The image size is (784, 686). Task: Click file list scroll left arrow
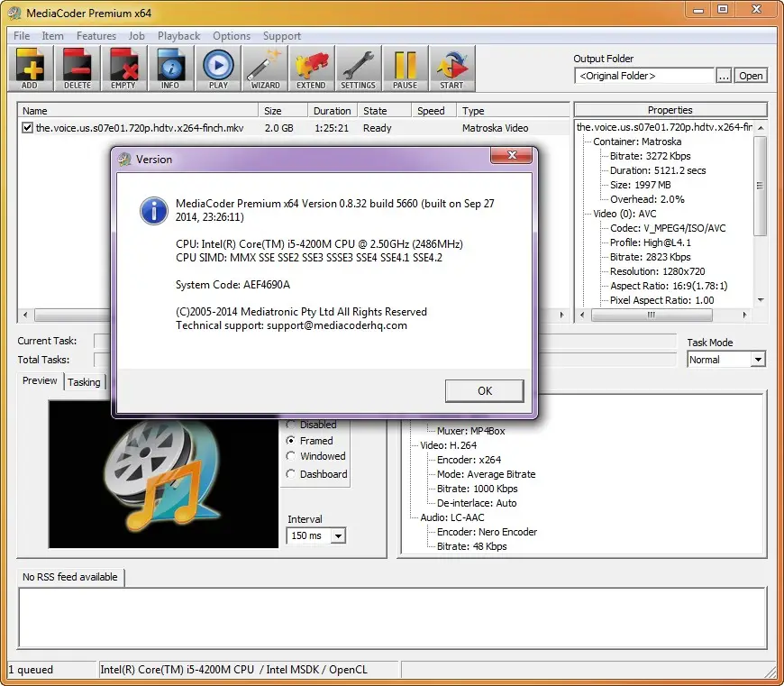25,315
